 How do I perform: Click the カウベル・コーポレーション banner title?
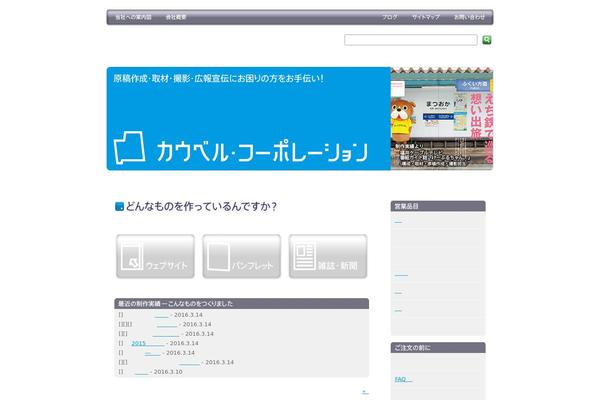point(262,152)
